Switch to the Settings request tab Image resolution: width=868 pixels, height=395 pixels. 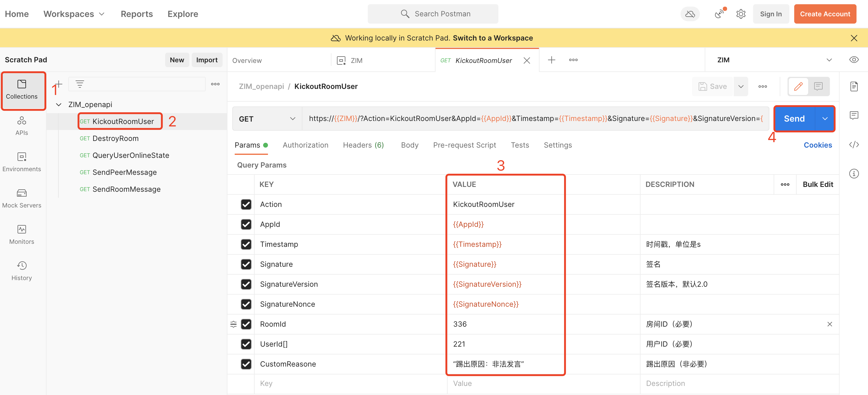coord(558,145)
